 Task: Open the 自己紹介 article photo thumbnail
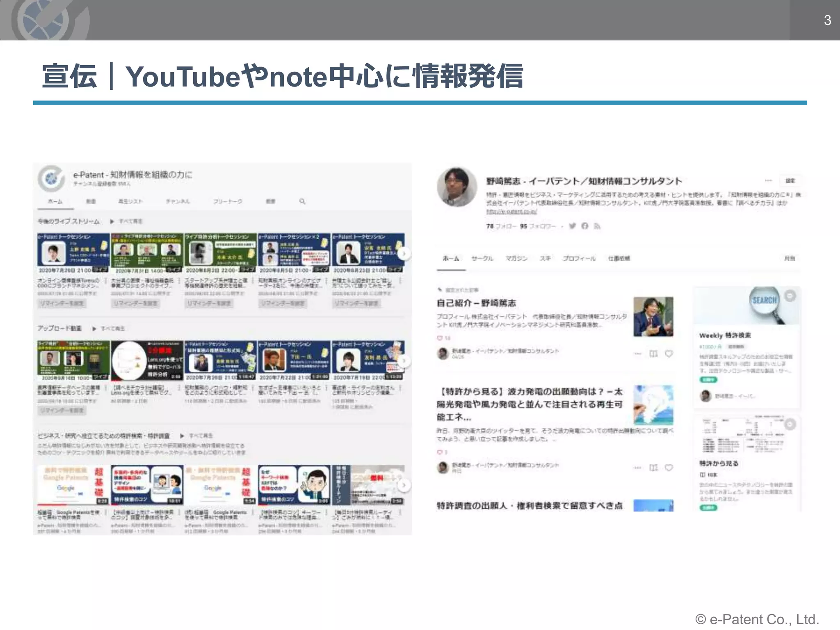coord(653,317)
